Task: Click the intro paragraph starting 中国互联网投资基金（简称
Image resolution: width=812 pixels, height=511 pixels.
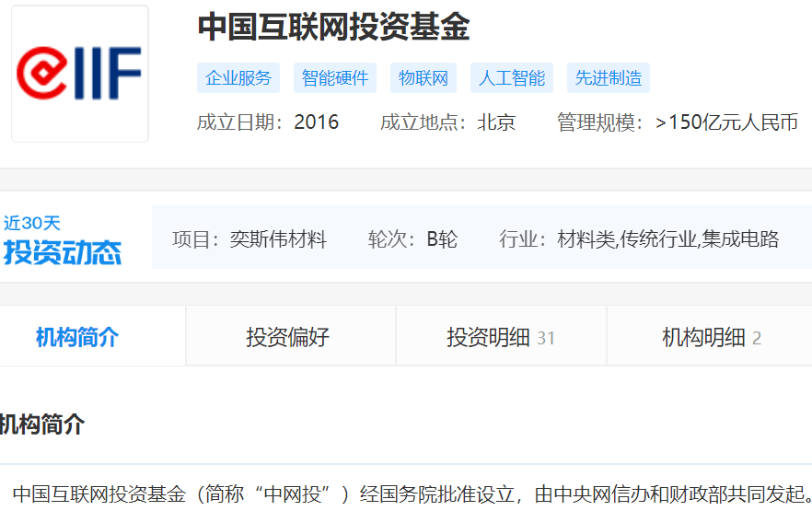Action: 412,494
